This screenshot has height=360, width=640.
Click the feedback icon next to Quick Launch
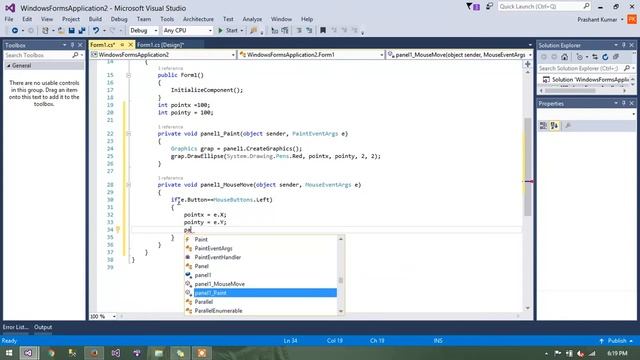click(x=489, y=7)
